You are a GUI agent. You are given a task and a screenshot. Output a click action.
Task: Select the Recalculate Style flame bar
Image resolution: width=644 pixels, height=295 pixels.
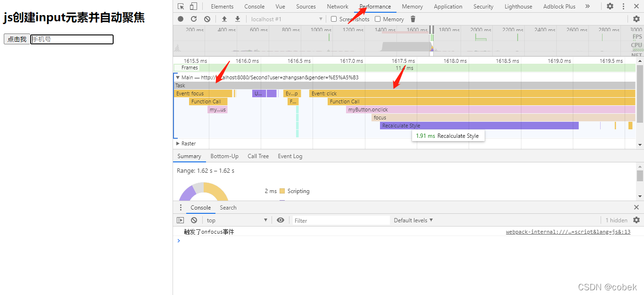point(479,126)
